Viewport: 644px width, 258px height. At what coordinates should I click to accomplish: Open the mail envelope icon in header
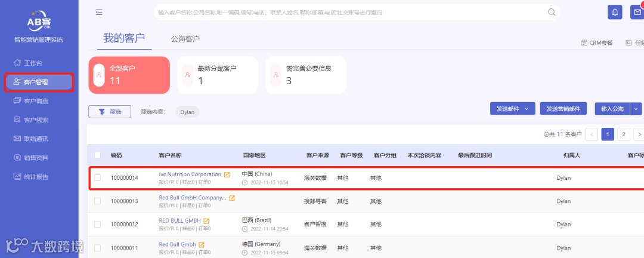(637, 13)
